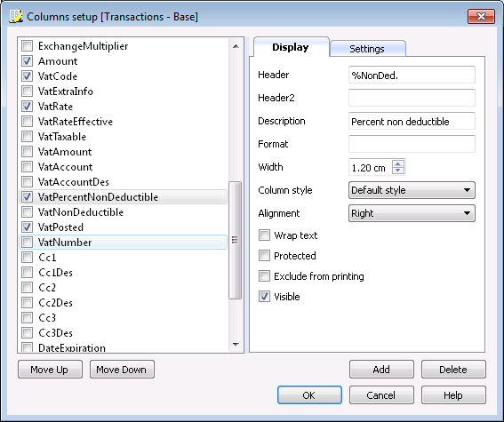Enable Exclude from printing option
The image size is (504, 422).
coord(264,276)
